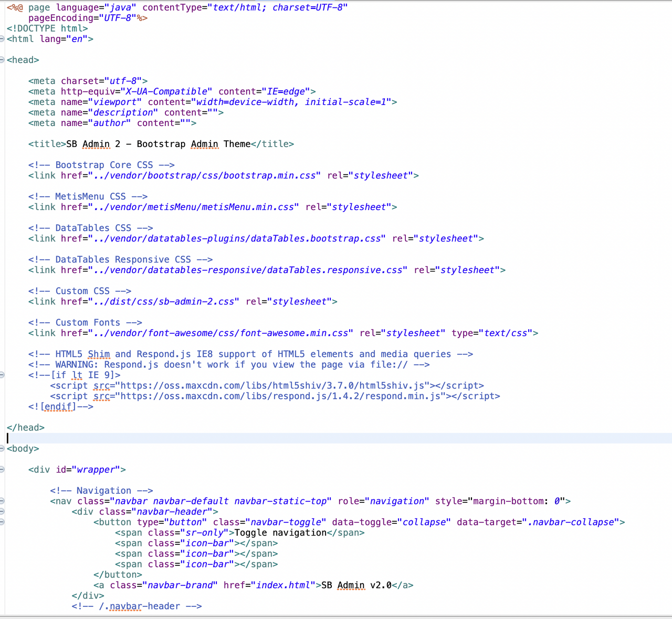
Task: Click the title text "SB Admin 2 - Bootstrap Admin Theme"
Action: point(159,144)
